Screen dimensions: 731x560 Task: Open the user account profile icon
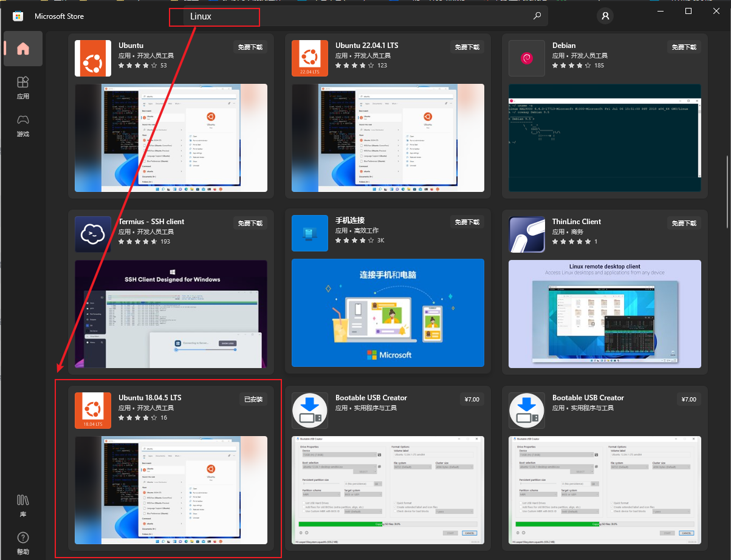(x=605, y=16)
